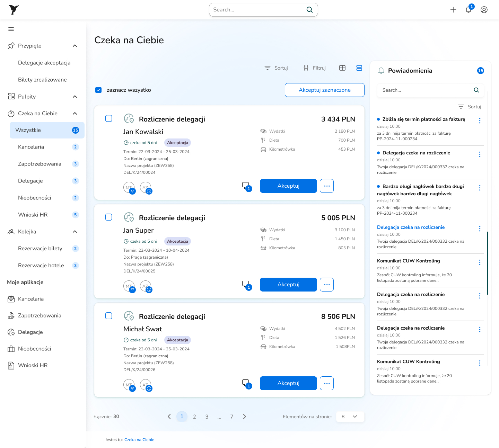Select Kancelaria with badge 2 under Czeka na Ciebie
The image size is (499, 448).
coord(47,147)
